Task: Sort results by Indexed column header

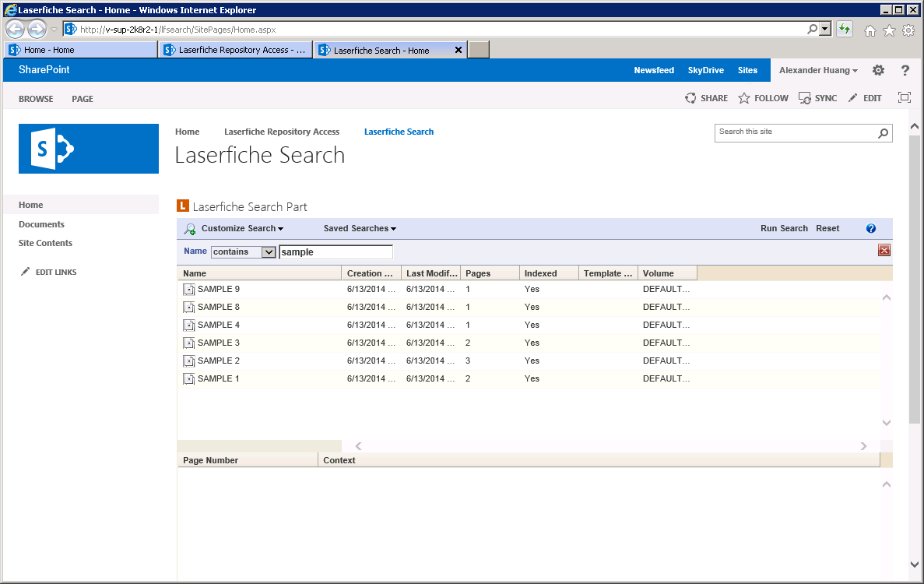Action: tap(550, 273)
